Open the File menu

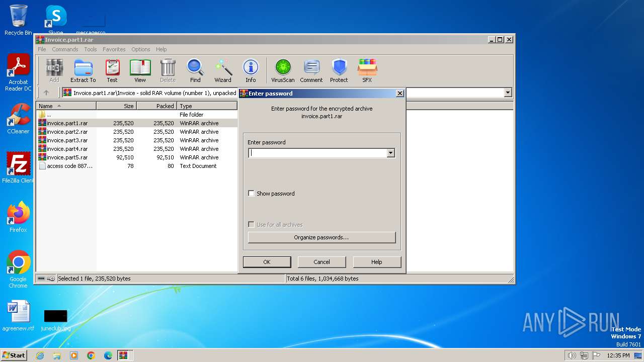42,49
